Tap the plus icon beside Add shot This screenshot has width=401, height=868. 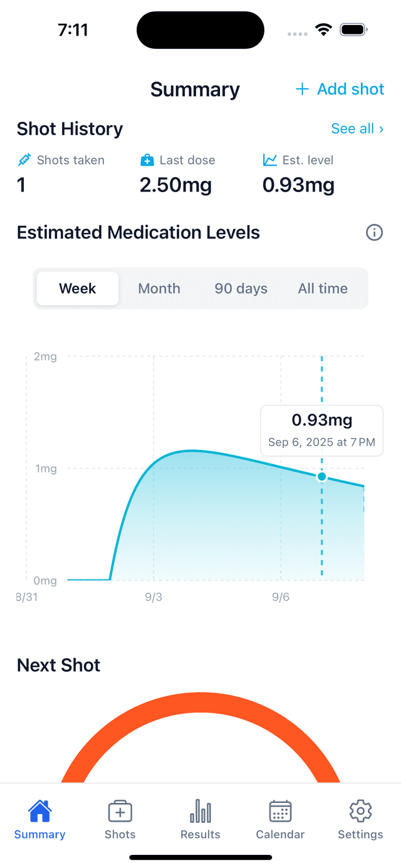pyautogui.click(x=302, y=89)
